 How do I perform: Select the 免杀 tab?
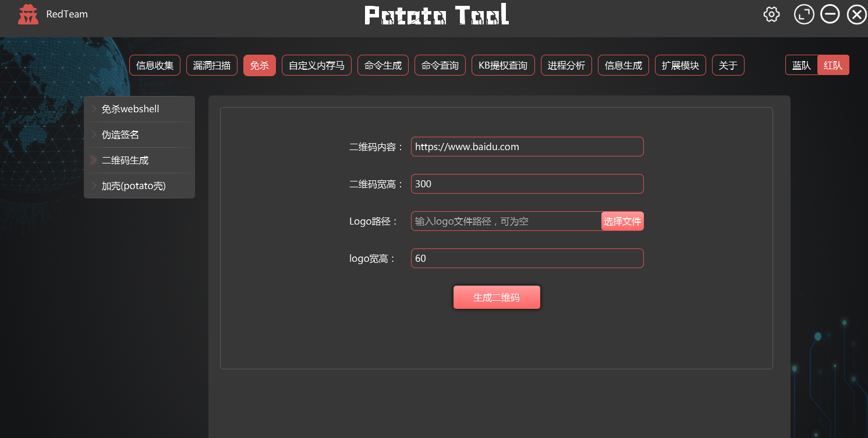click(260, 65)
